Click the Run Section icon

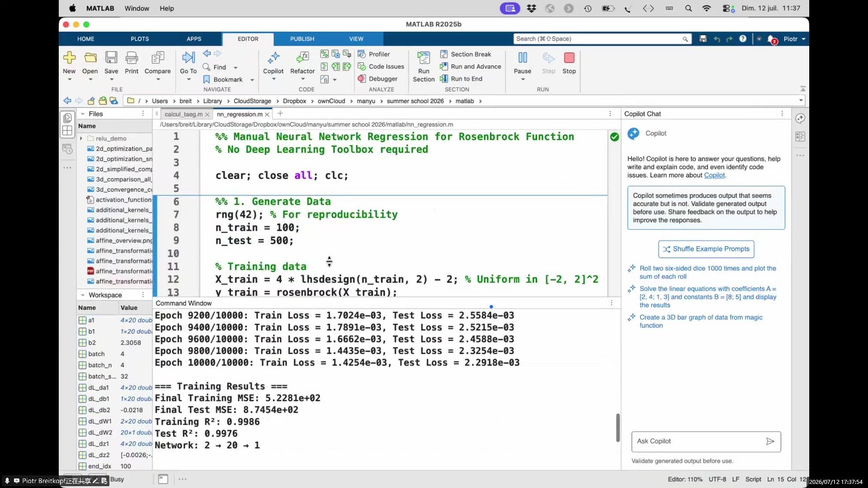pos(424,58)
